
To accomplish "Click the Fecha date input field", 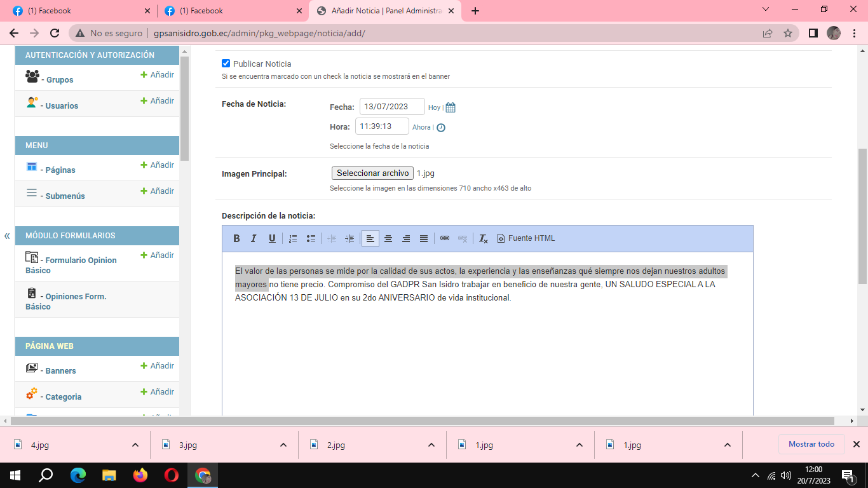I will pyautogui.click(x=392, y=107).
